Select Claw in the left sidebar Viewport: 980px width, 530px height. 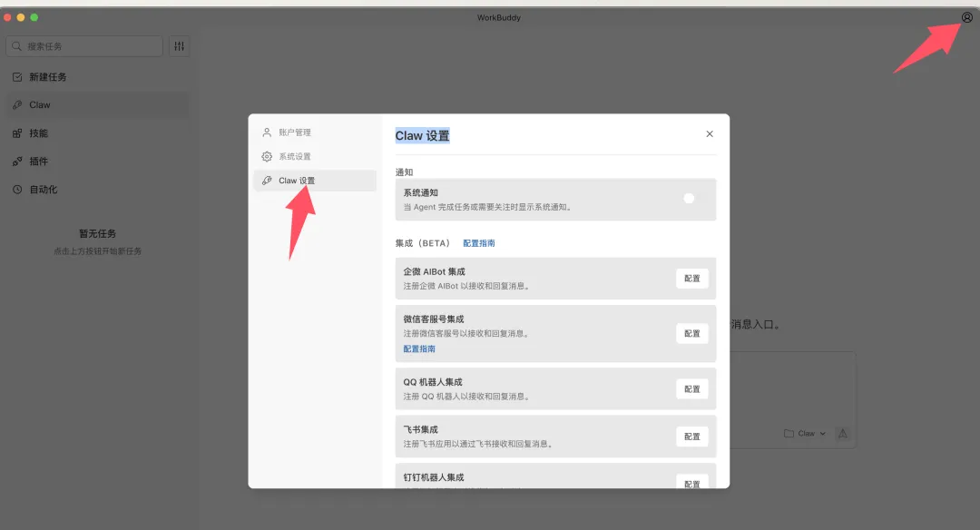97,105
